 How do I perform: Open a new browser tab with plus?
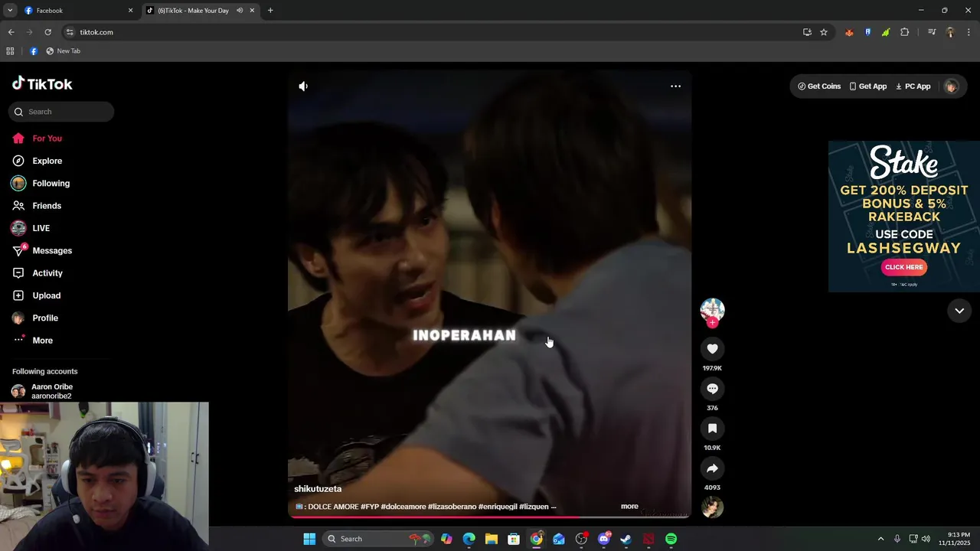click(x=270, y=11)
